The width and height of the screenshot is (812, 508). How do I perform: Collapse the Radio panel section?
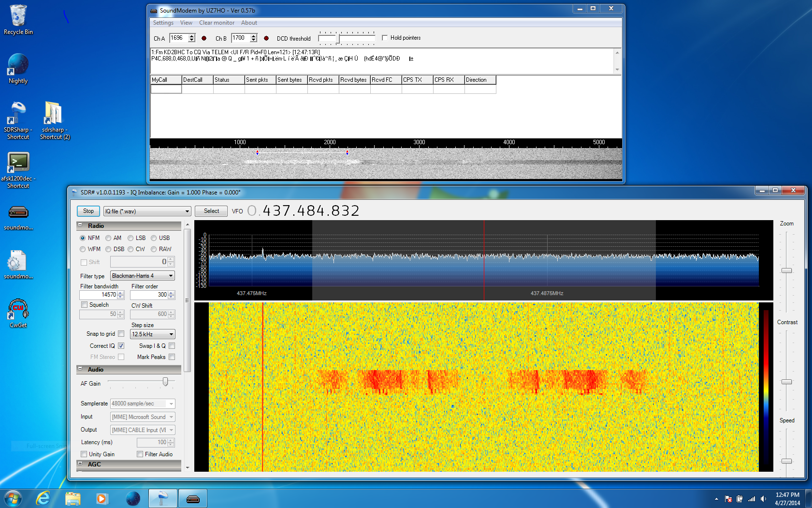point(80,225)
